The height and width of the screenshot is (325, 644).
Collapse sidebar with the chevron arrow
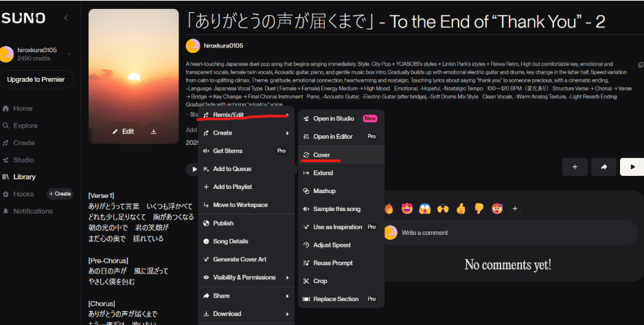tap(66, 18)
